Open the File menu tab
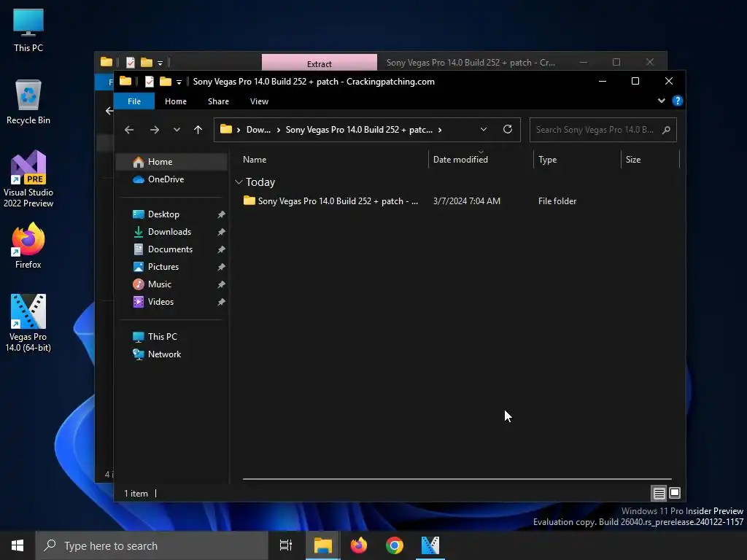Screen dimensions: 747x560 [134, 101]
